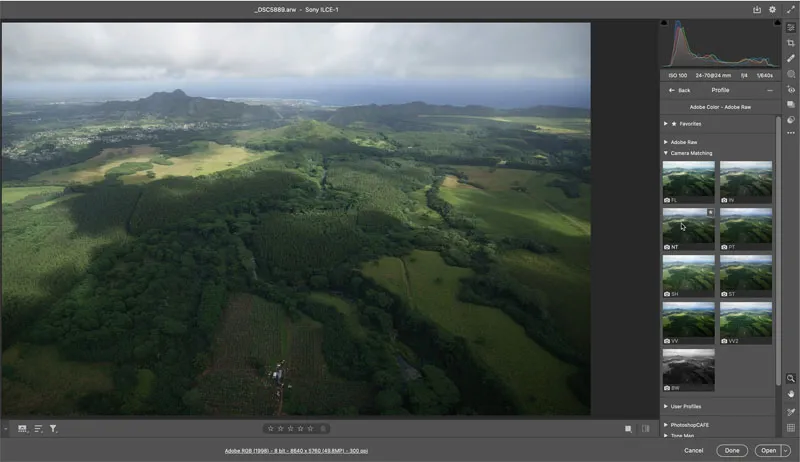Toggle the filmstrip display button
Viewport: 800px width, 462px height.
[22, 429]
